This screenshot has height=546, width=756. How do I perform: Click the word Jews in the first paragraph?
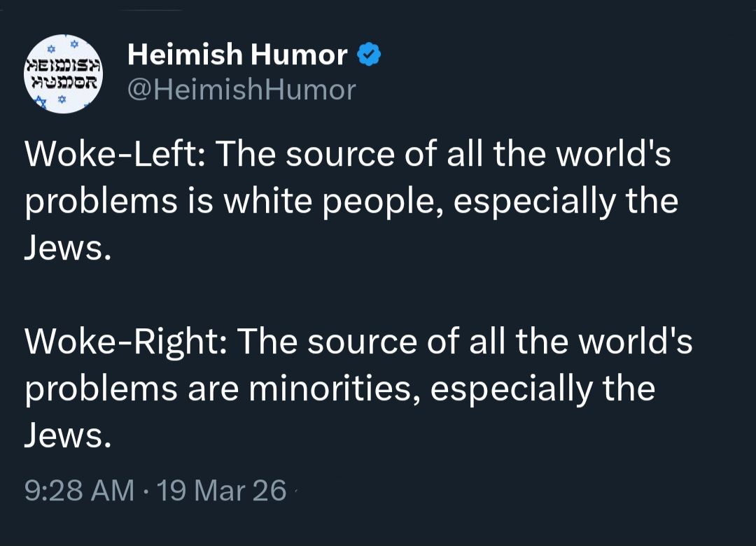pos(64,248)
